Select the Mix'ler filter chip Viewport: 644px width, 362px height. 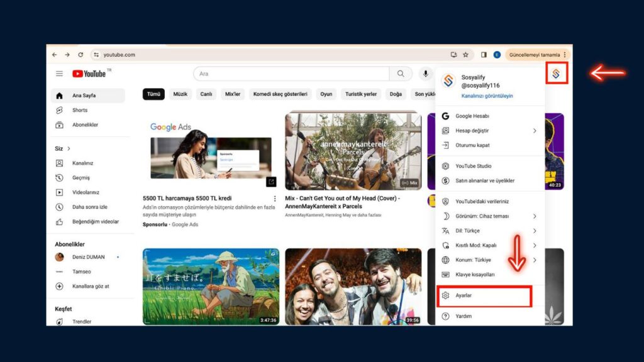233,94
